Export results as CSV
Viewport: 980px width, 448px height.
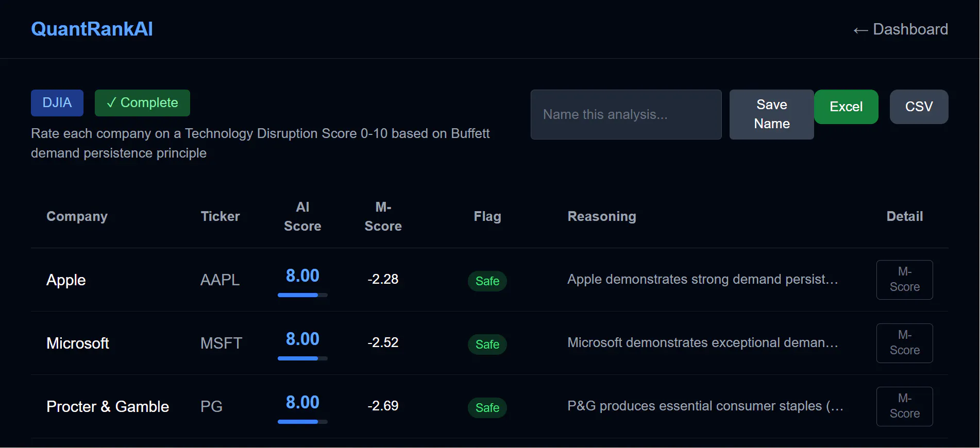click(x=919, y=107)
